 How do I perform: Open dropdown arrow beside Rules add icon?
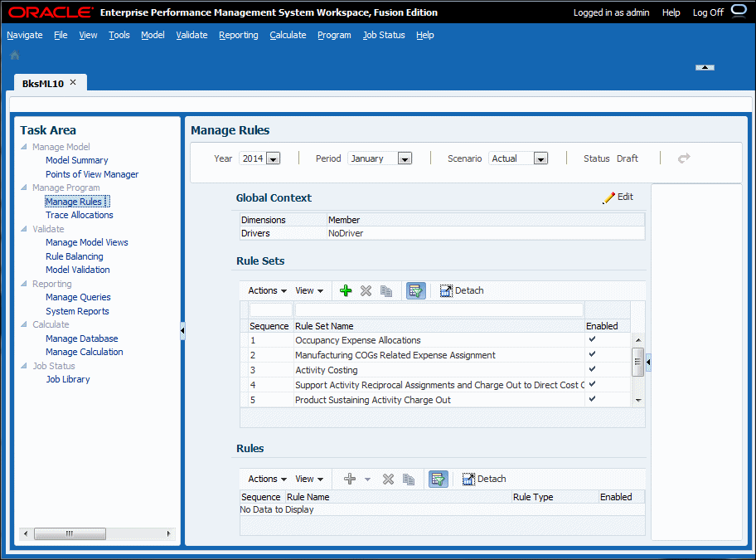click(x=367, y=480)
